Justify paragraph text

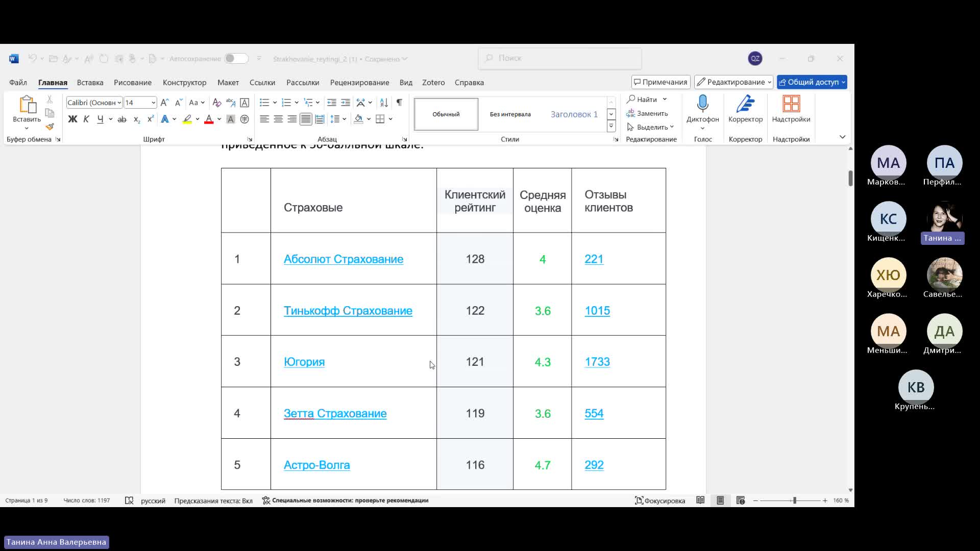[306, 119]
